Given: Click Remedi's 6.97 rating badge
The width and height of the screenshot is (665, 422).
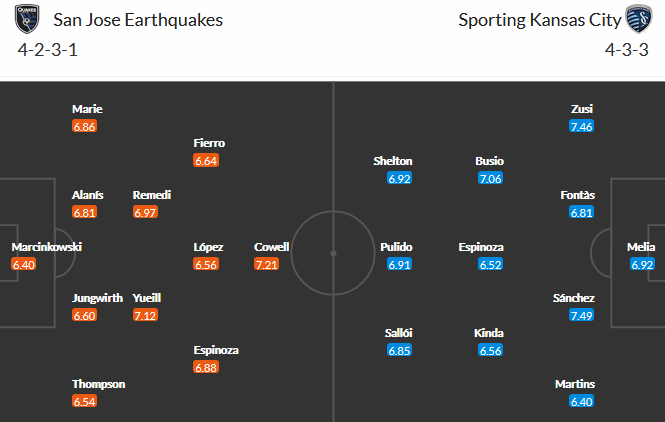Looking at the screenshot, I should click(145, 212).
